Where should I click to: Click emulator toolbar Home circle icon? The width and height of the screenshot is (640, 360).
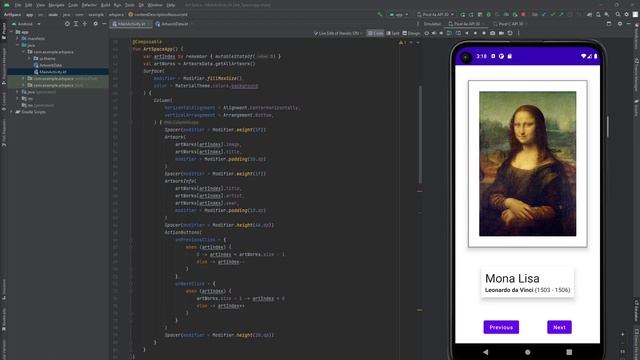(476, 33)
